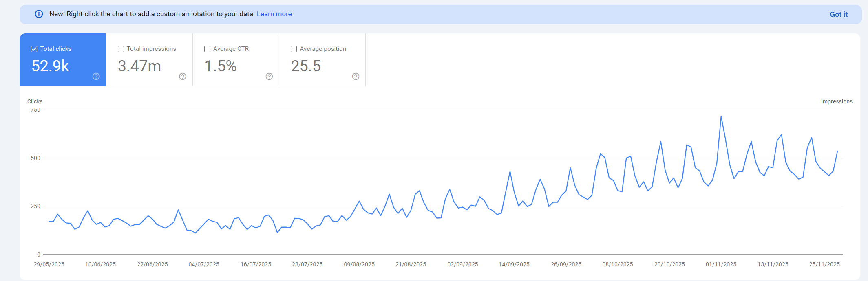The width and height of the screenshot is (868, 281).
Task: Click the 1.5% Average CTR value
Action: click(221, 66)
